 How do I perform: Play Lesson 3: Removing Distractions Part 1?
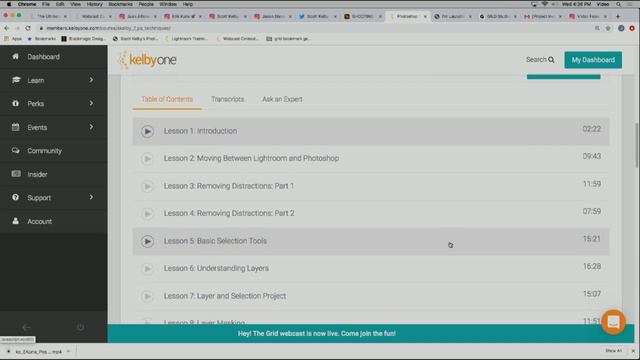click(x=147, y=186)
